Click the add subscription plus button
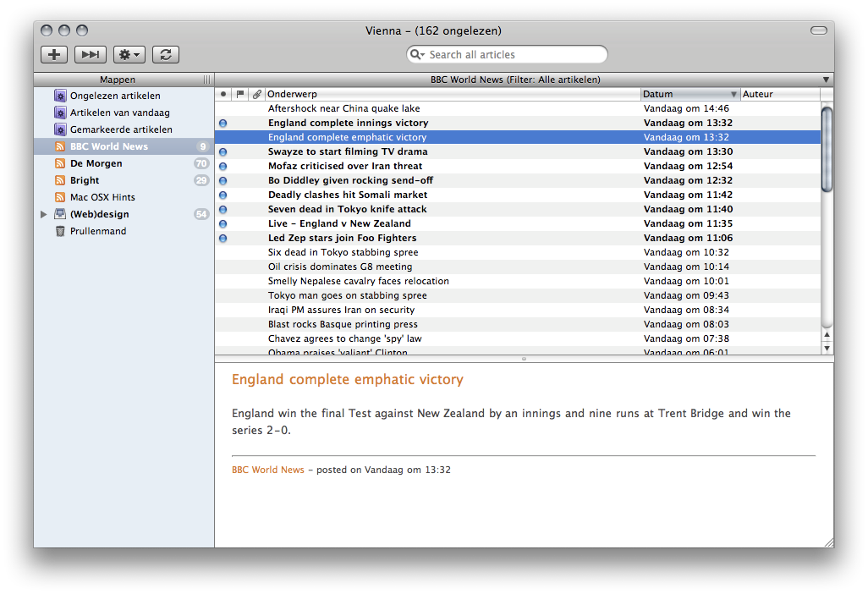 coord(54,54)
